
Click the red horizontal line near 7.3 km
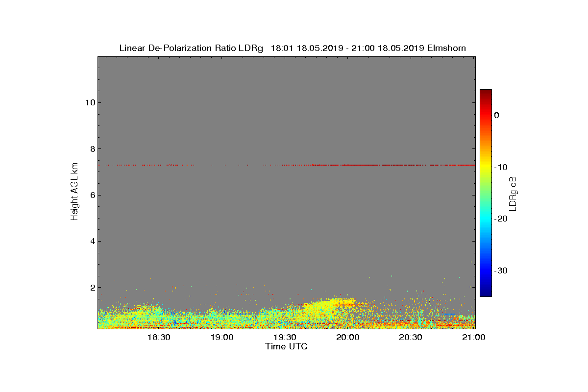[287, 165]
